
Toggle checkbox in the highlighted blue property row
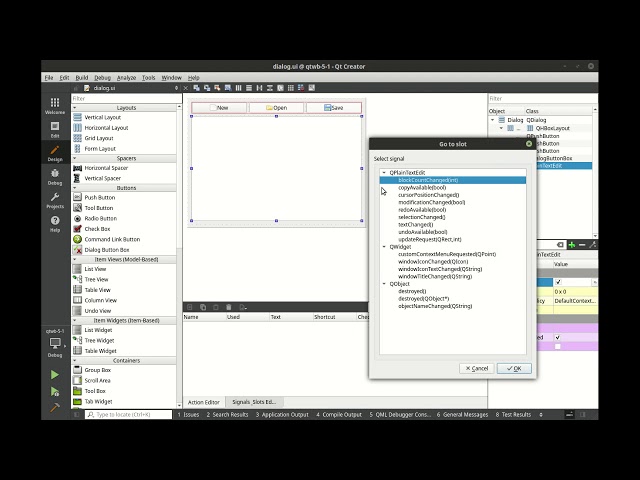click(x=558, y=282)
